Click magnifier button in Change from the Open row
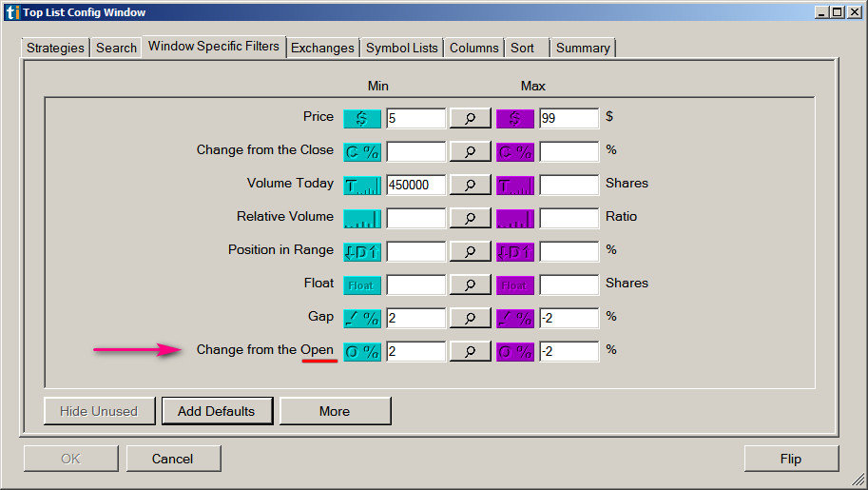 [x=470, y=351]
